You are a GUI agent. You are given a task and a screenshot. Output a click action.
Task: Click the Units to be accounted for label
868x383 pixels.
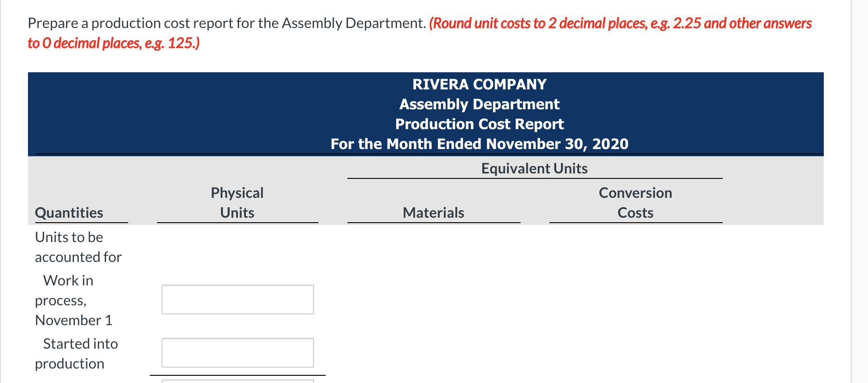tap(78, 247)
